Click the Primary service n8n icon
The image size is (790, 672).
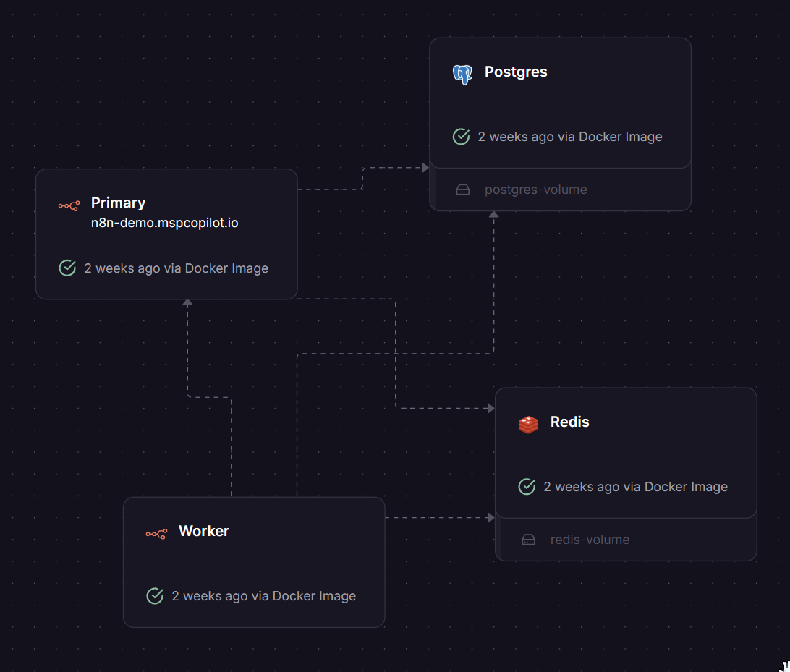click(x=69, y=206)
